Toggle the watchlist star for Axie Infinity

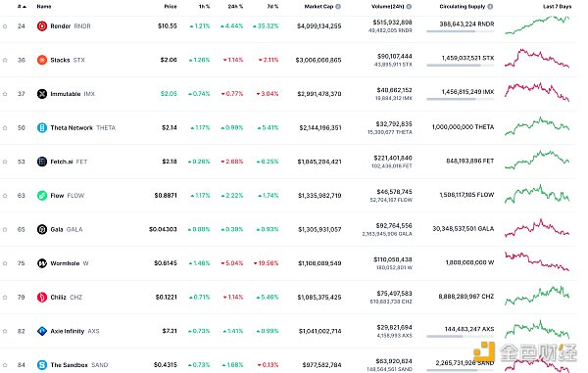pos(5,331)
